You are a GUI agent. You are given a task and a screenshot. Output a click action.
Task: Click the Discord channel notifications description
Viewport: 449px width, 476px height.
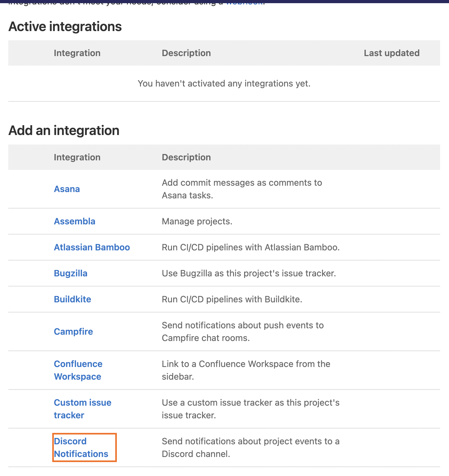tap(250, 448)
